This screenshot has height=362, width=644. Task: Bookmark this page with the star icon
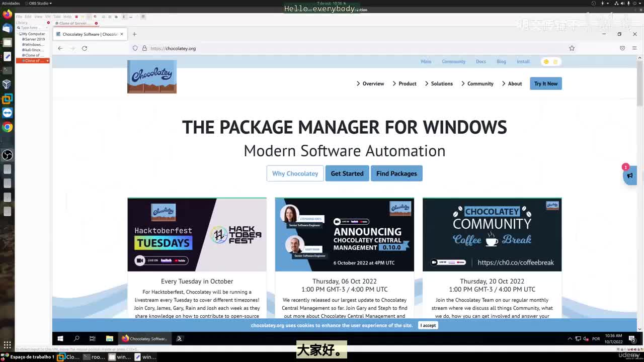click(x=572, y=48)
